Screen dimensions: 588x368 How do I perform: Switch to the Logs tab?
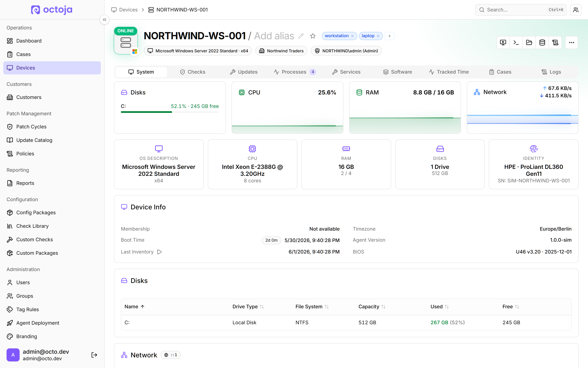coord(551,72)
